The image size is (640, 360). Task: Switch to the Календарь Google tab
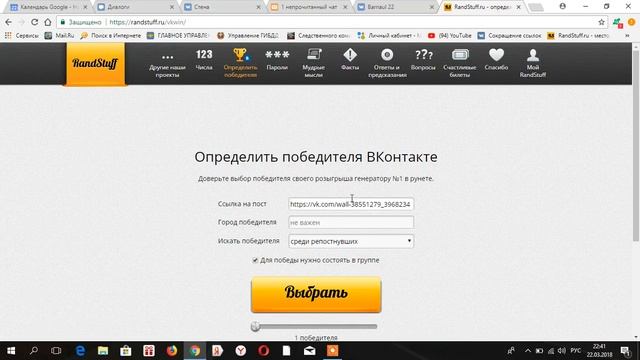[x=48, y=7]
